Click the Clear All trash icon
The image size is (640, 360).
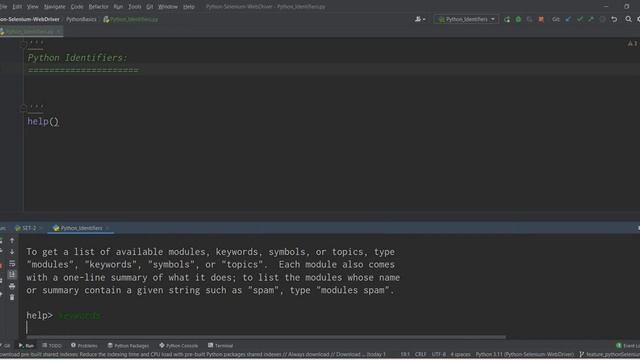pyautogui.click(x=12, y=298)
